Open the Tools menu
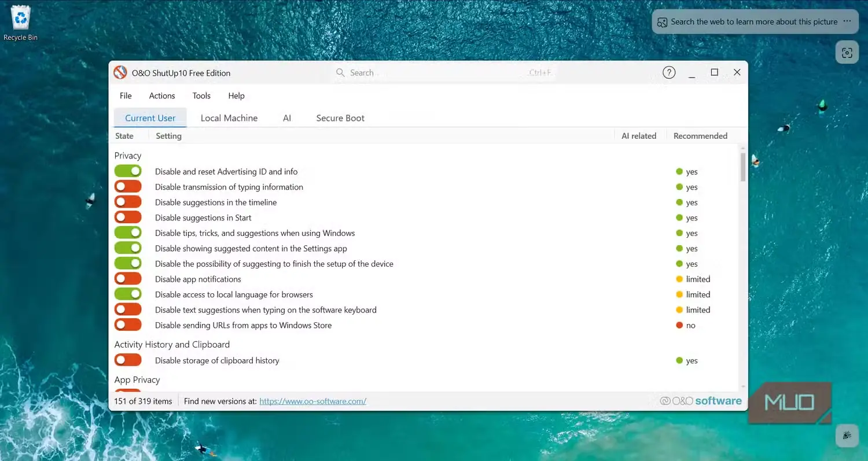868x461 pixels. [x=201, y=95]
